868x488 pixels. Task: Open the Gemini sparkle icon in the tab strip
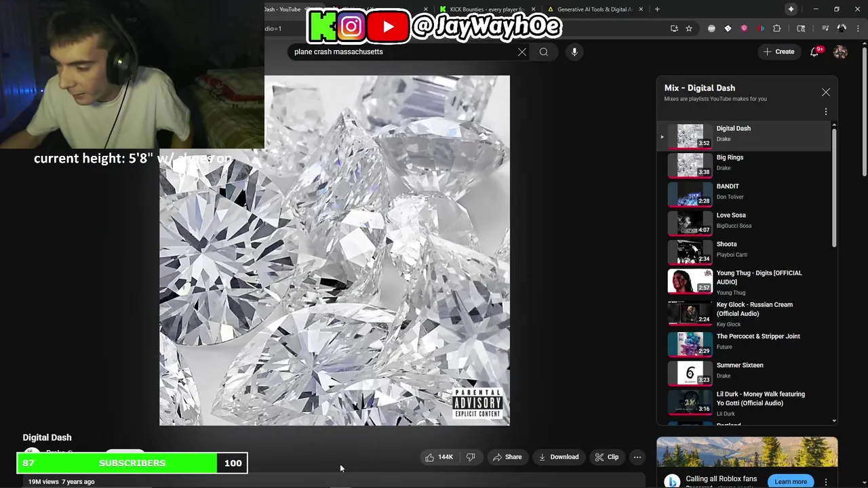791,9
